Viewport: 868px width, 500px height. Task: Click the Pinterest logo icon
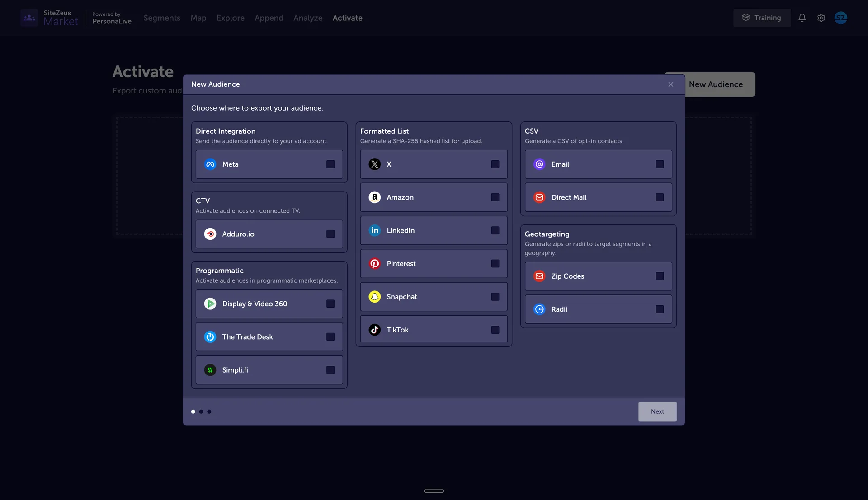[375, 264]
